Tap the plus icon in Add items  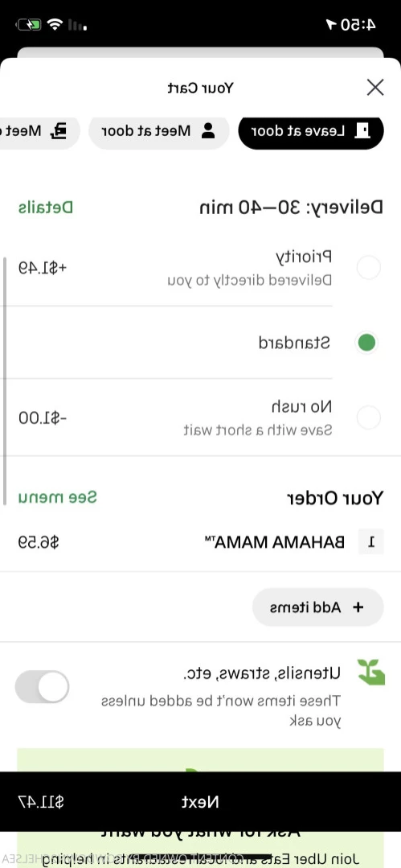358,607
